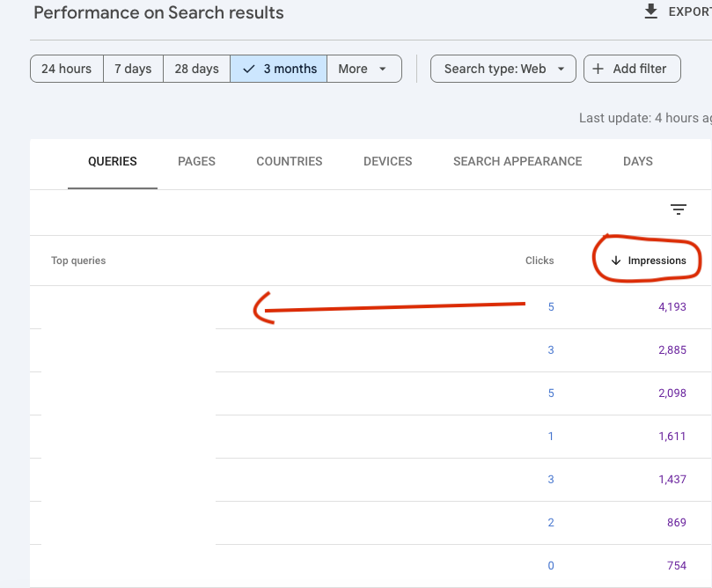Open the Search type: Web dropdown
The width and height of the screenshot is (712, 588).
[x=503, y=69]
